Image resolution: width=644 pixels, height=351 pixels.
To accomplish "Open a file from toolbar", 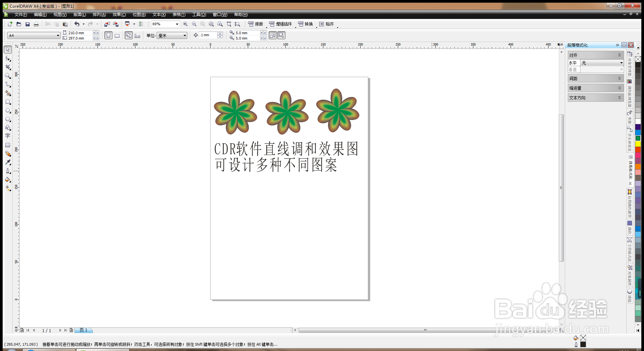I will tap(19, 24).
